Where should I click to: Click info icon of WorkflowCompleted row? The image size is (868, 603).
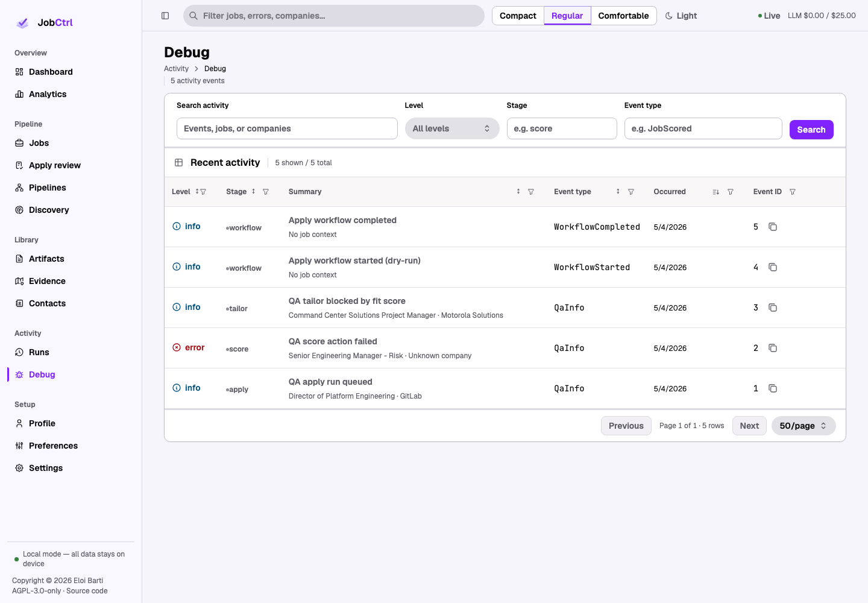click(x=177, y=226)
